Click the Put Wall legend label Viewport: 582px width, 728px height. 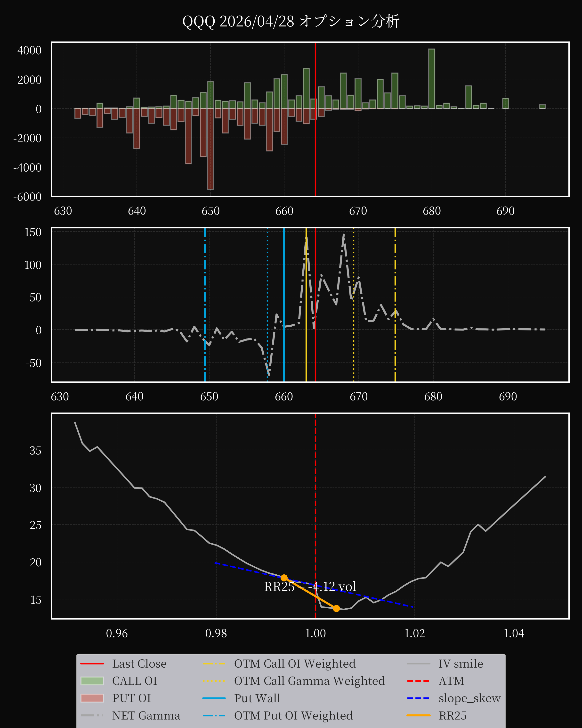[x=257, y=698]
